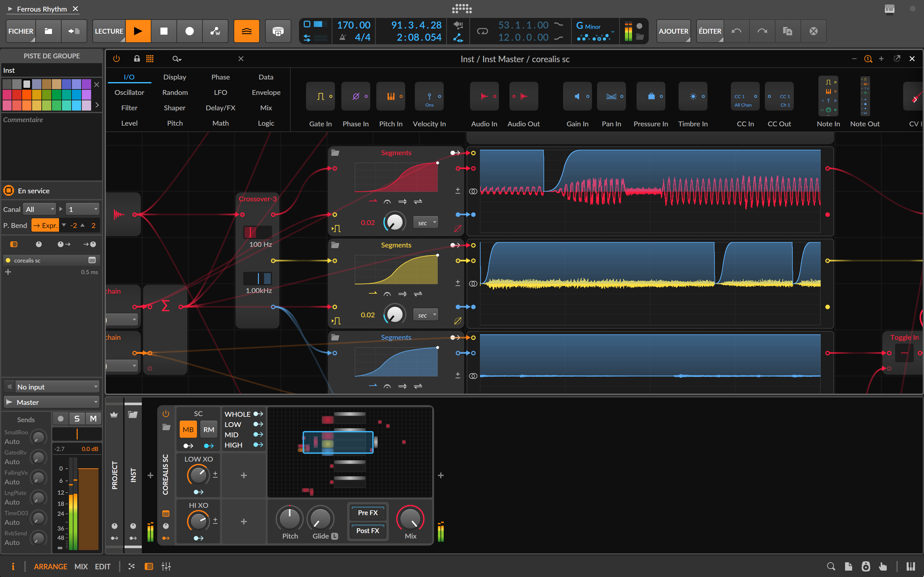Enable the Post FX button

tap(367, 531)
